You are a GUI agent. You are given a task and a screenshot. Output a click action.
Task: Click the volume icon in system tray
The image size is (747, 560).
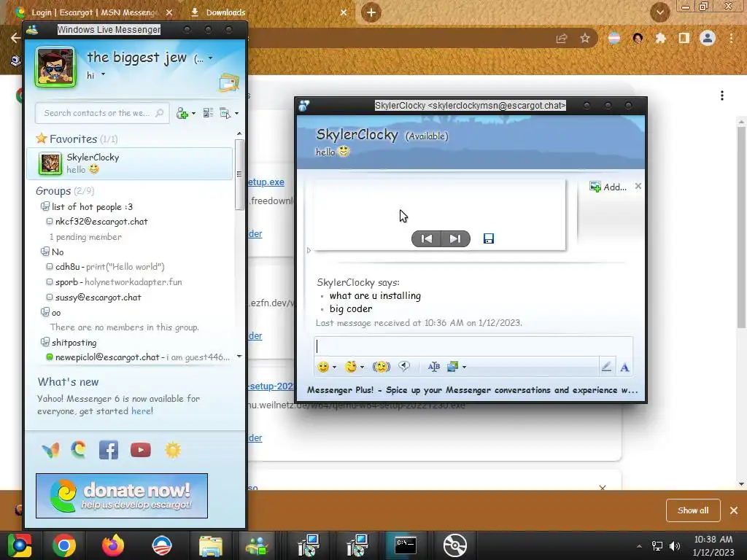point(675,546)
